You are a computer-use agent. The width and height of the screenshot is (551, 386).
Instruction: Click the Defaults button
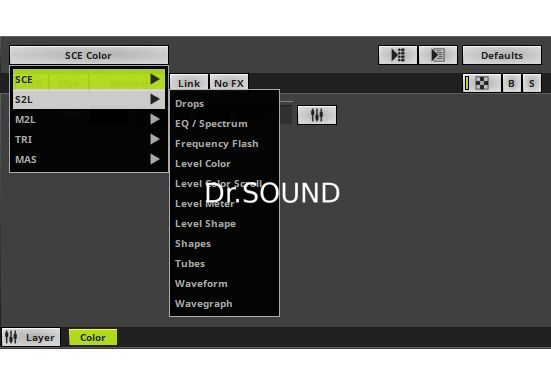coord(502,55)
